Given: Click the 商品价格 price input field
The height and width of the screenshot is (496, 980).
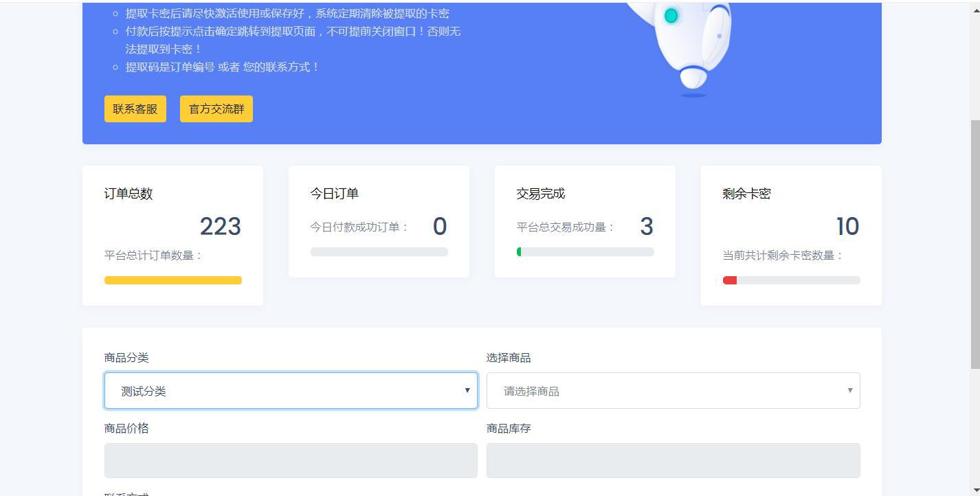Looking at the screenshot, I should click(291, 460).
